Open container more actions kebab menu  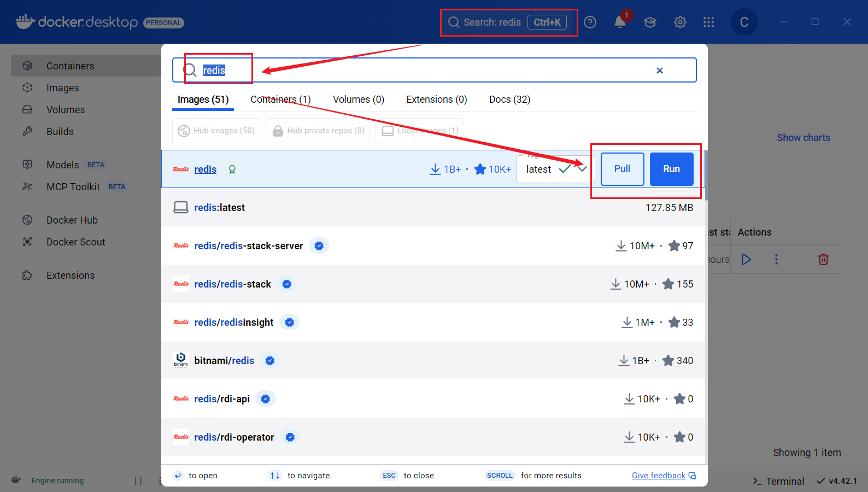tap(776, 259)
